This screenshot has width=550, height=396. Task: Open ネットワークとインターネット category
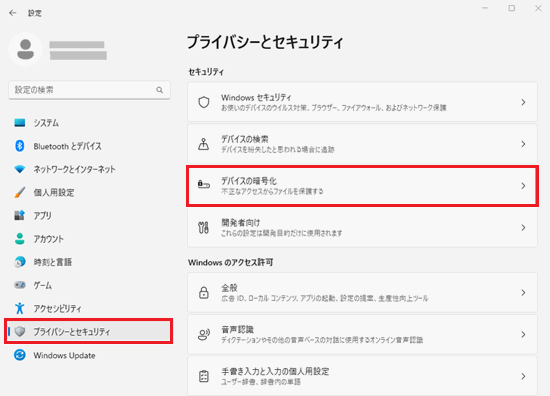click(x=89, y=169)
